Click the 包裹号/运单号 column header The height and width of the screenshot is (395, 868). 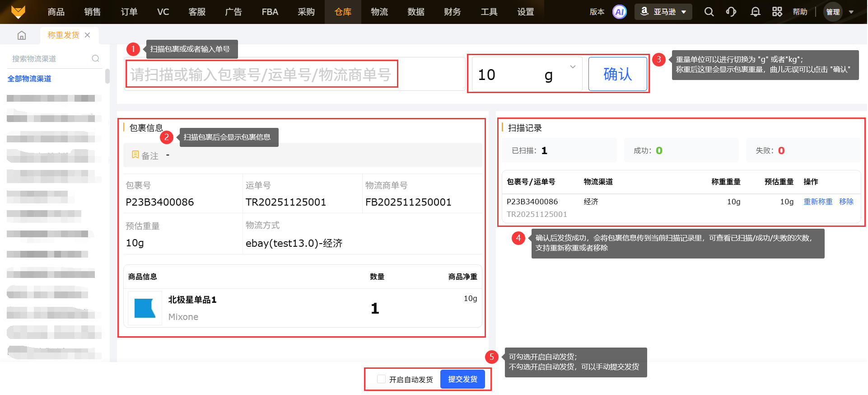531,182
